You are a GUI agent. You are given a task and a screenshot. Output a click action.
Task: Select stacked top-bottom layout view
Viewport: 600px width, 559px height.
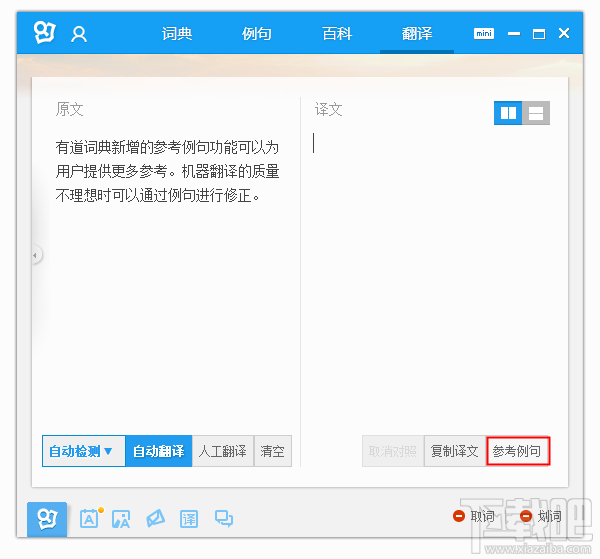536,113
